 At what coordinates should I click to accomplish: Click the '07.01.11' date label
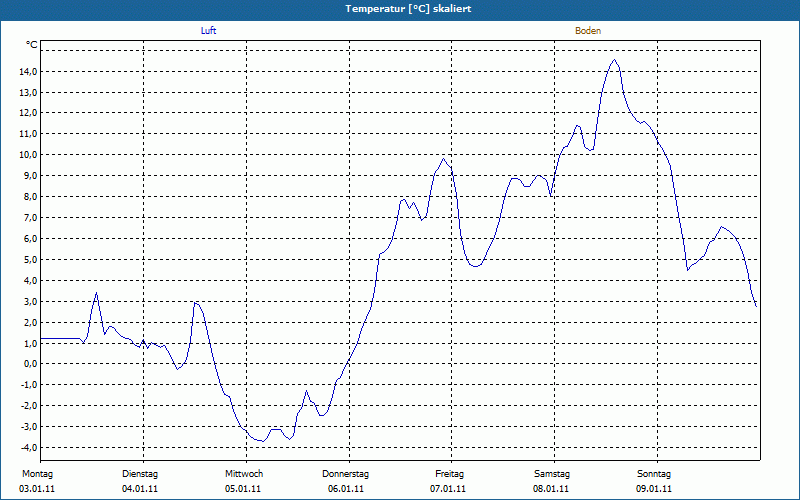click(x=448, y=489)
